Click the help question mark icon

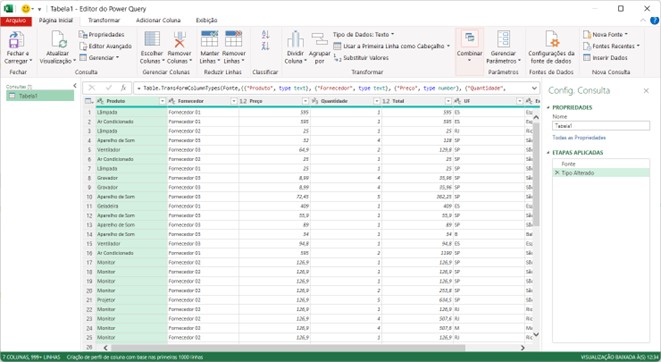655,21
